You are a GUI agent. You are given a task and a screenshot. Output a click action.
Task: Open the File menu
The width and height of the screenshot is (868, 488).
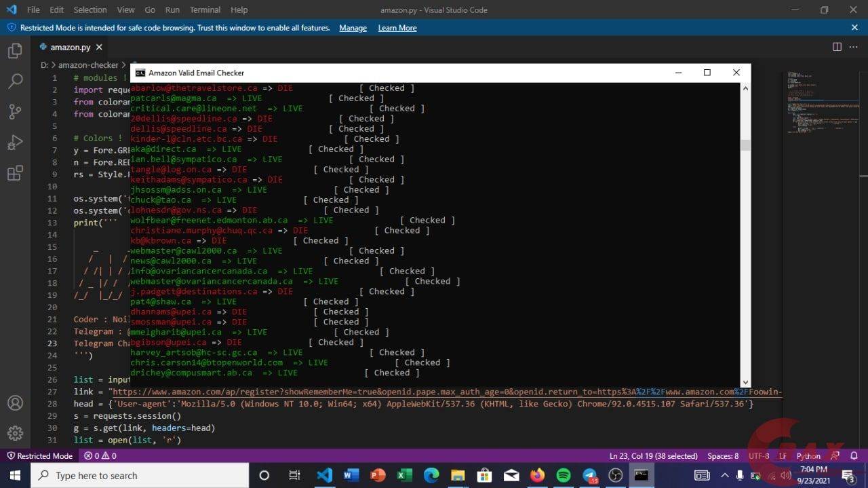[x=33, y=10]
